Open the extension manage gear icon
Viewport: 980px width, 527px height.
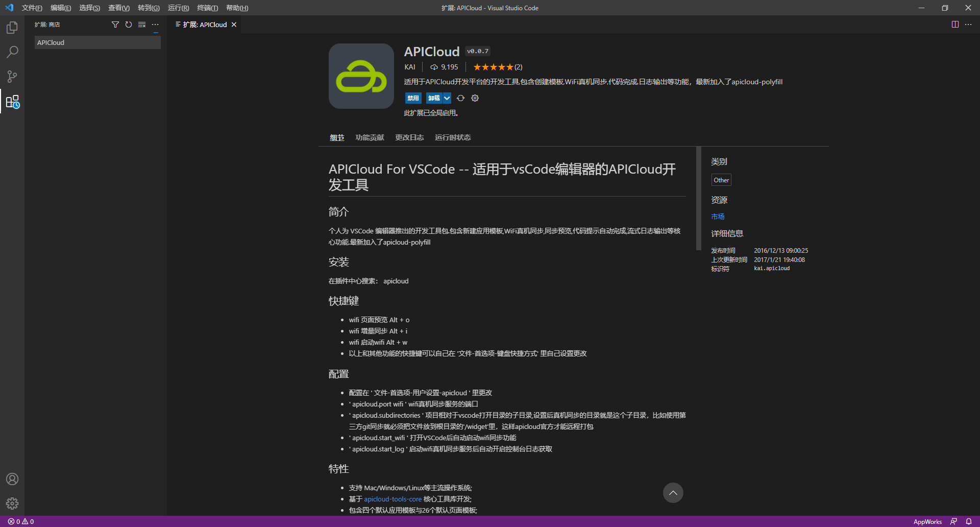(x=475, y=98)
